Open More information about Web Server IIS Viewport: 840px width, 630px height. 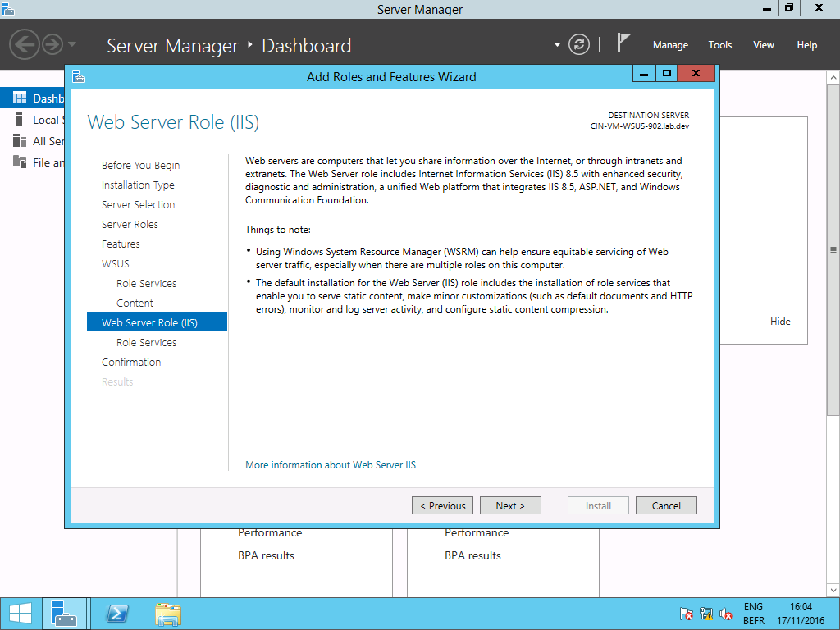331,465
